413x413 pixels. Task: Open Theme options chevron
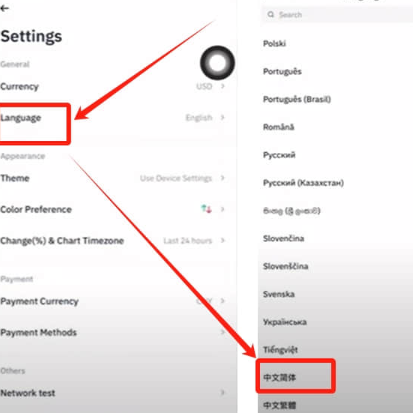pyautogui.click(x=223, y=178)
